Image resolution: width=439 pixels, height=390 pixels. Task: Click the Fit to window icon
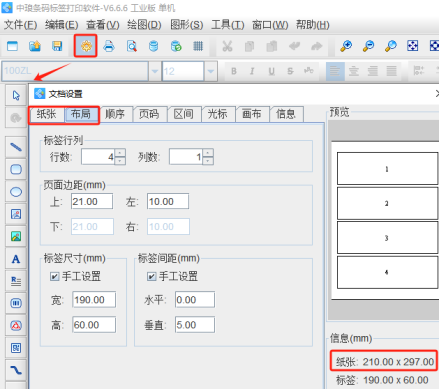(x=413, y=46)
